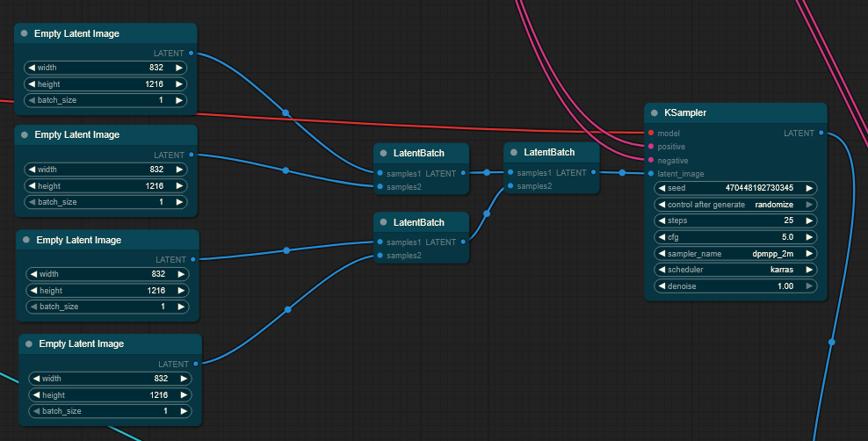Lower cfg using its left arrow

[x=662, y=237]
